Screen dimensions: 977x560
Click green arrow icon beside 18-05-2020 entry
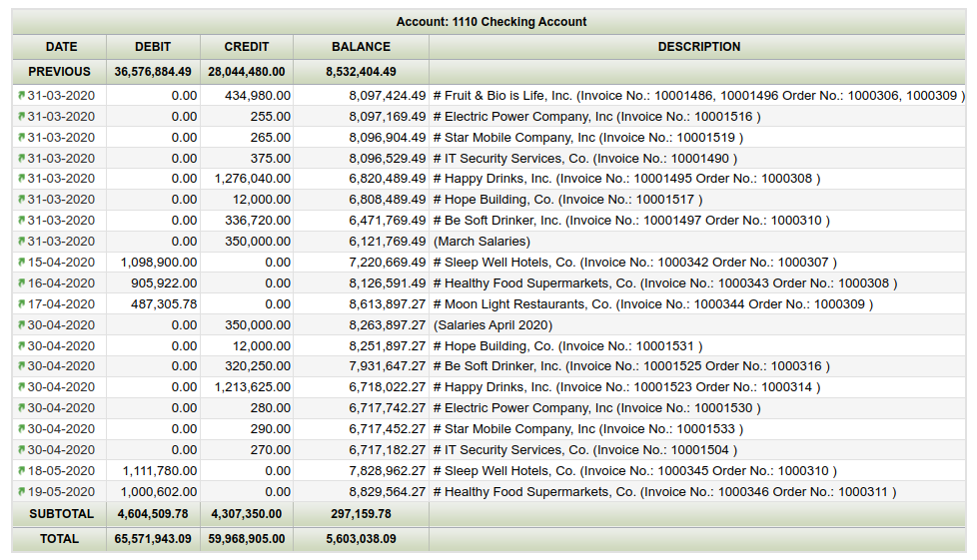(21, 471)
